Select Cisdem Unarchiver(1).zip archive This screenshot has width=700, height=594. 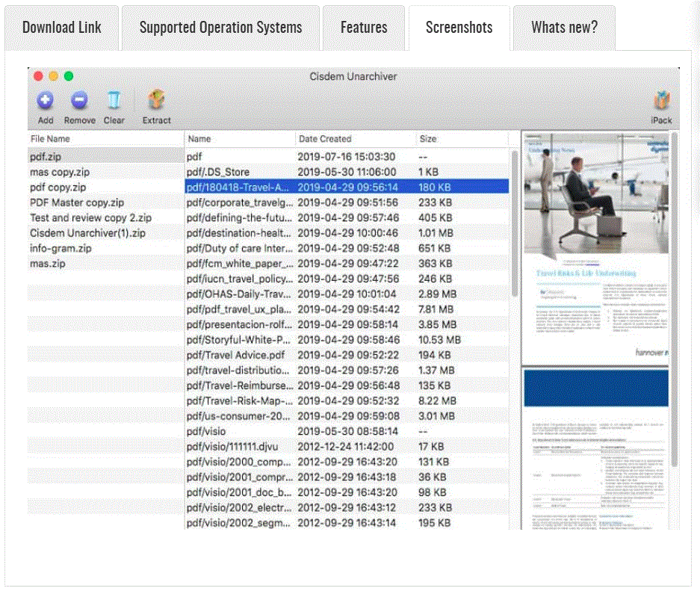(106, 233)
